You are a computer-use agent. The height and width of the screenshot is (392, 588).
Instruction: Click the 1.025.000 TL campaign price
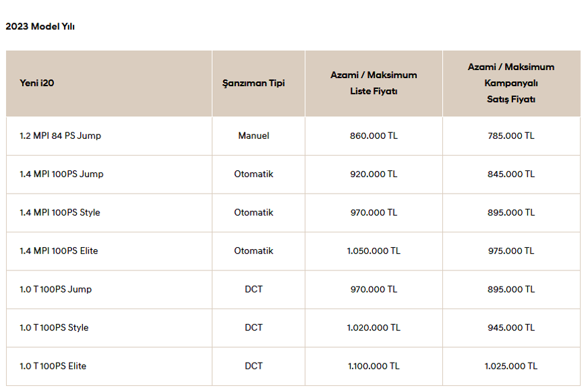click(x=510, y=366)
